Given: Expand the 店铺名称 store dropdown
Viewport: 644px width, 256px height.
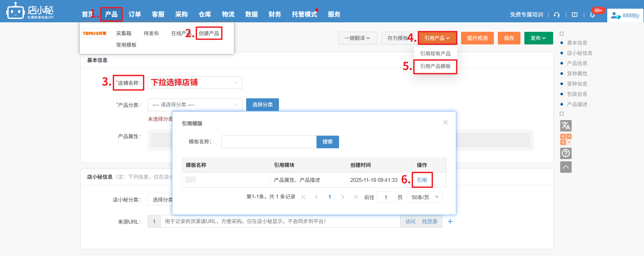Looking at the screenshot, I should (x=195, y=83).
